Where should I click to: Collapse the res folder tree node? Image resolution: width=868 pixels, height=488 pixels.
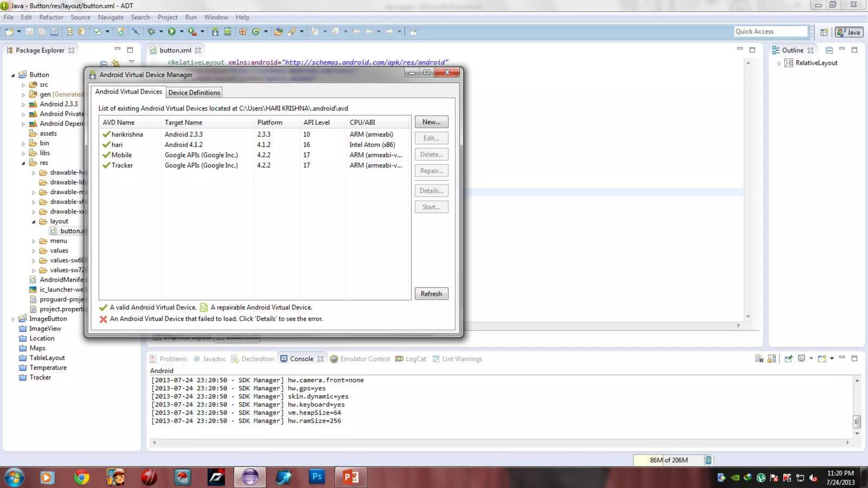tap(23, 163)
